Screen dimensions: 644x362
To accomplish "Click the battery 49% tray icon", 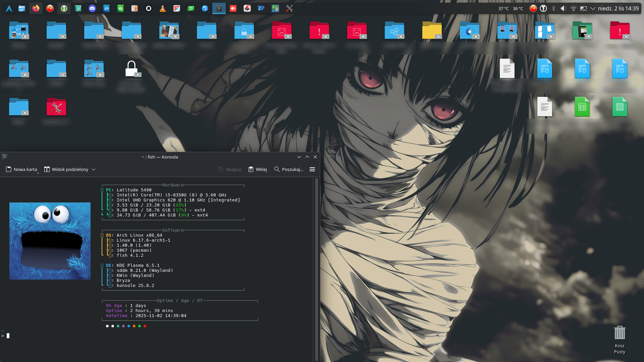I will point(584,9).
